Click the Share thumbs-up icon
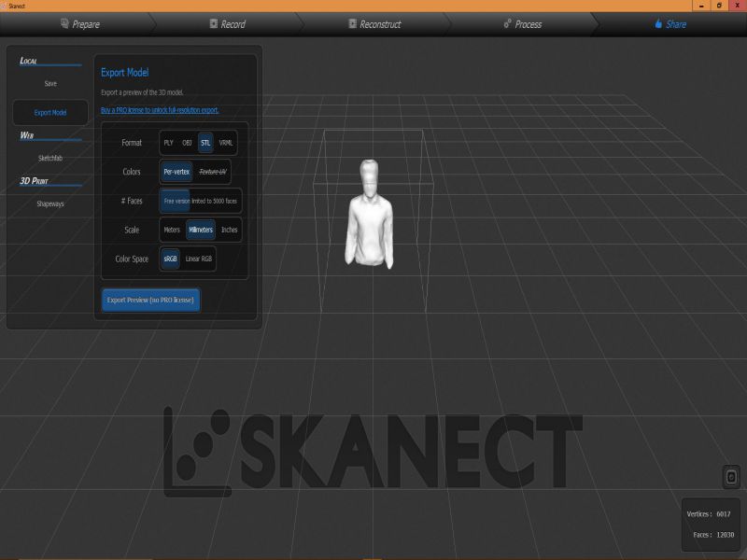This screenshot has height=560, width=747. pyautogui.click(x=658, y=24)
